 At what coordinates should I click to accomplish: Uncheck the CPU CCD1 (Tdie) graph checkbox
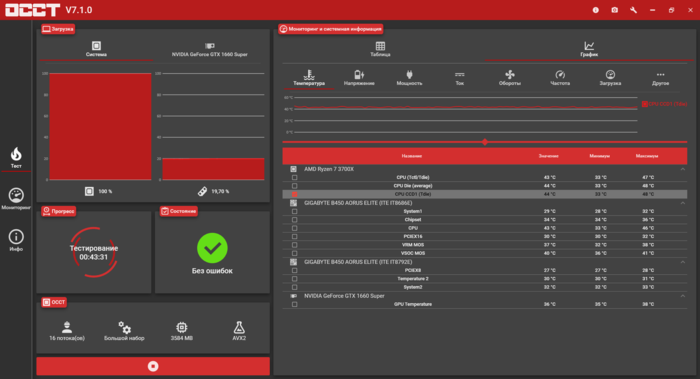[x=294, y=194]
